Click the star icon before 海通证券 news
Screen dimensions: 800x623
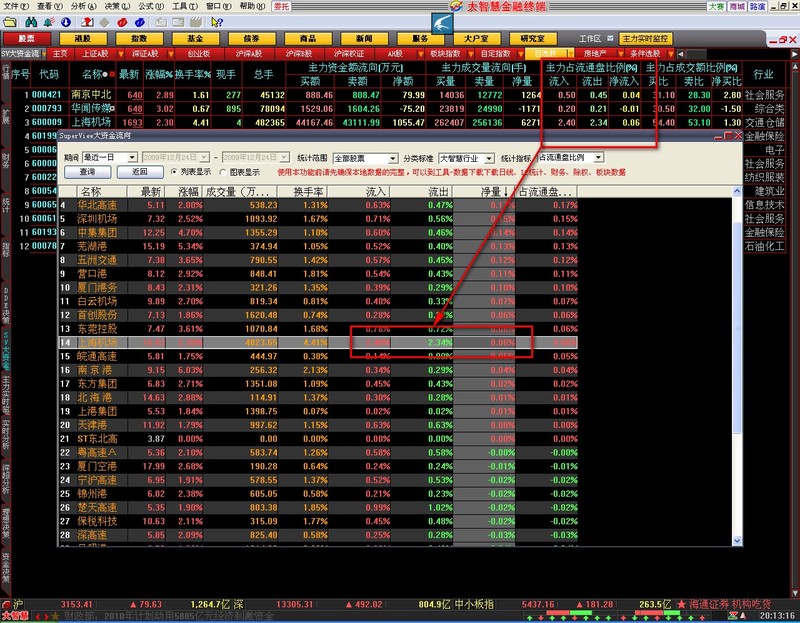pyautogui.click(x=682, y=604)
